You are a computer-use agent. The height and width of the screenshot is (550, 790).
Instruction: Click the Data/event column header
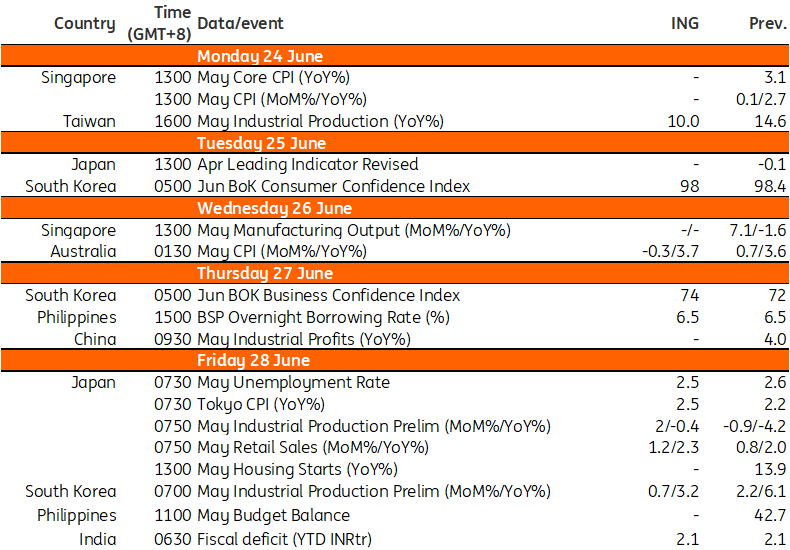(240, 23)
